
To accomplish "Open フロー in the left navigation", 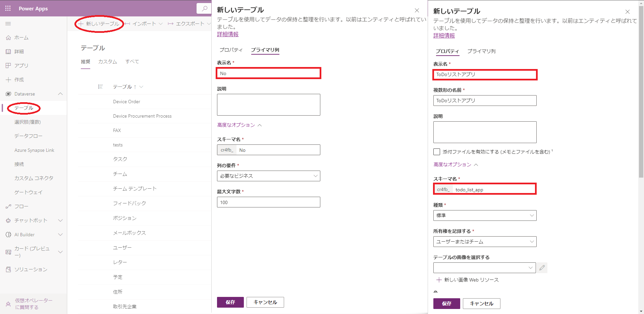I will click(21, 206).
